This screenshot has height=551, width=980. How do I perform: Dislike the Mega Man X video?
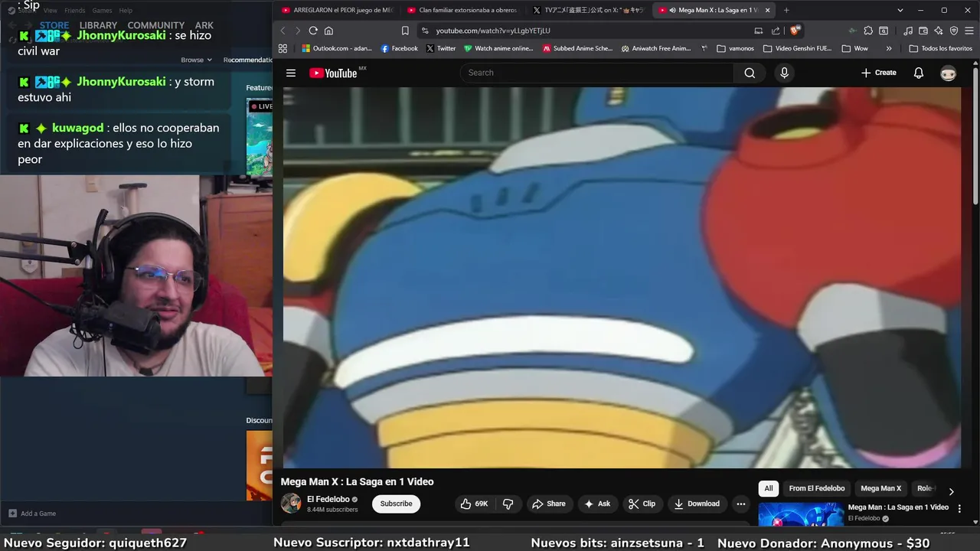tap(508, 504)
